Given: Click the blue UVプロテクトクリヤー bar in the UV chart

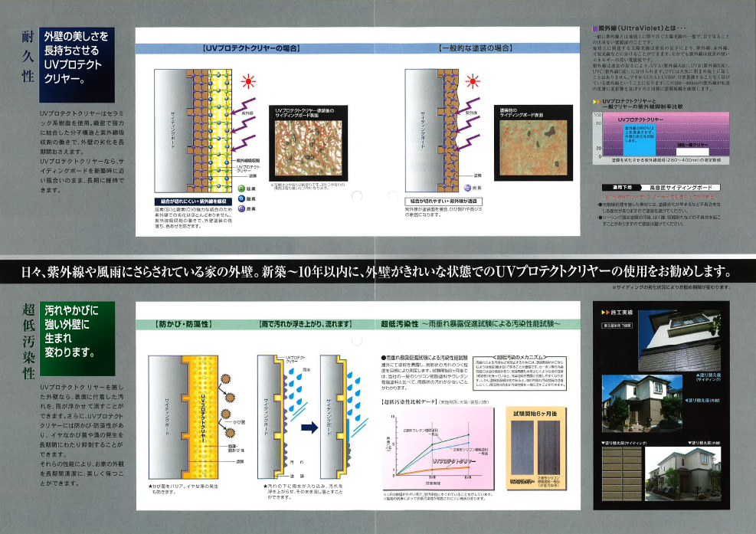Looking at the screenshot, I should [640, 140].
